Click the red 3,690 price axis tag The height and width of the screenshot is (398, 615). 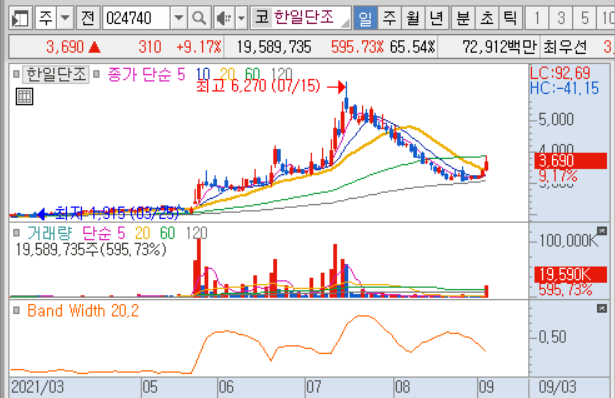pos(571,161)
